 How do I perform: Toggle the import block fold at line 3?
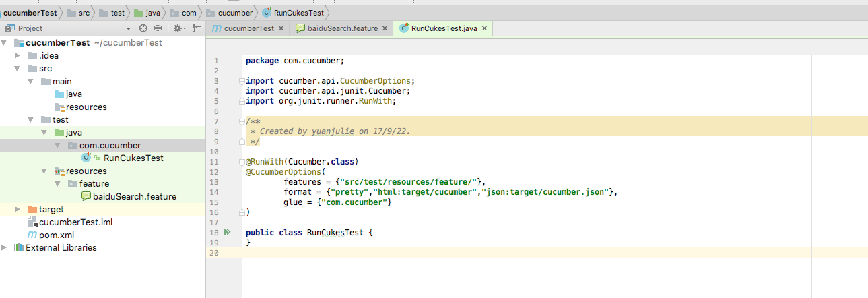coord(242,81)
